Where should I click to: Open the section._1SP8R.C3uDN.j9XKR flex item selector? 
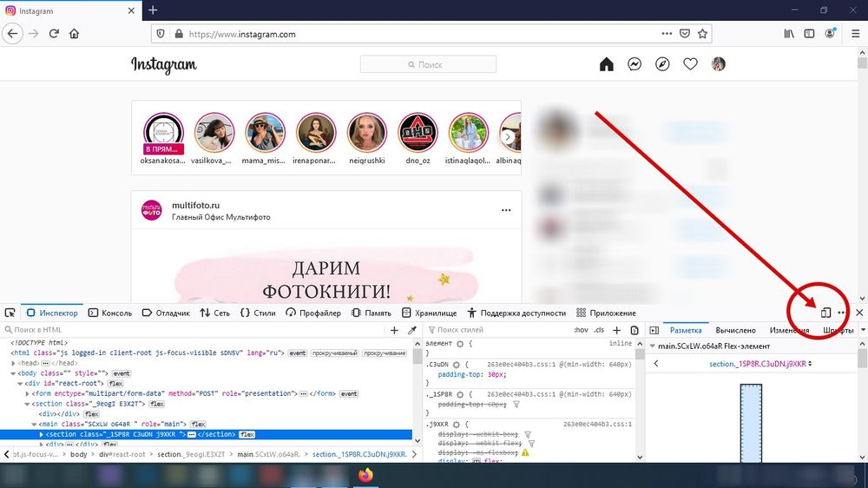(761, 364)
